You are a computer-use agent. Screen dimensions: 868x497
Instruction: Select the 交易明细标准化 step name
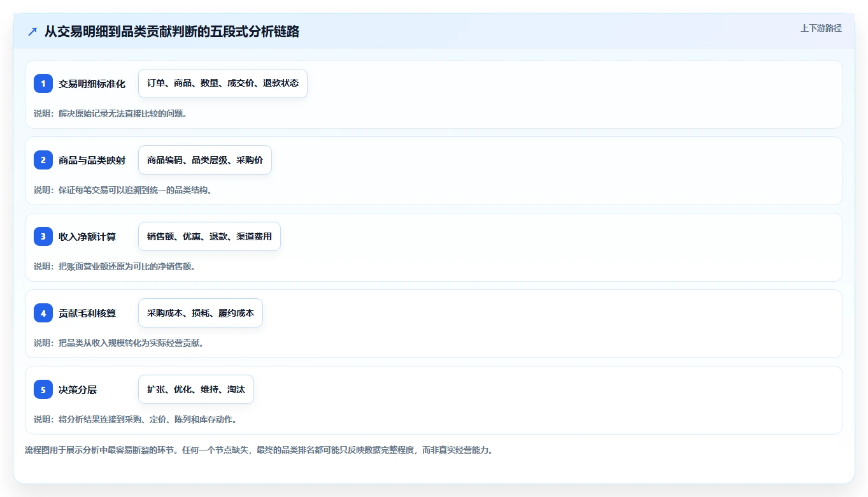point(92,83)
